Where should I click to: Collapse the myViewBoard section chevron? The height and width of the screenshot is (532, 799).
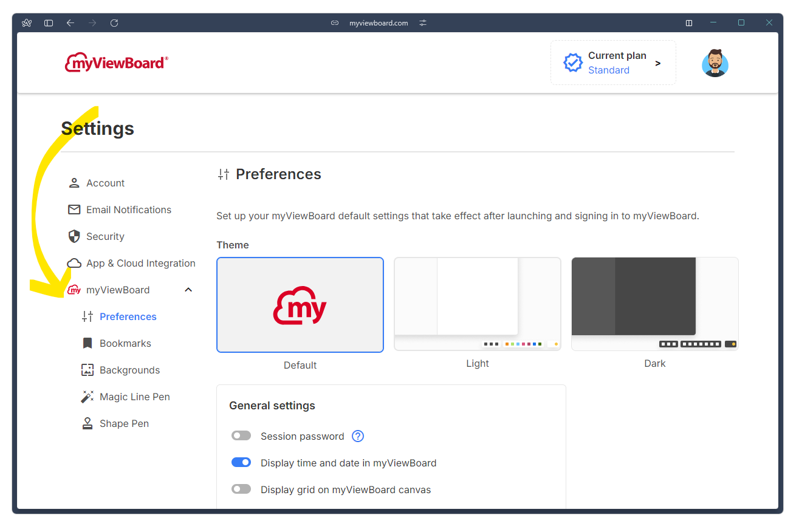point(188,290)
